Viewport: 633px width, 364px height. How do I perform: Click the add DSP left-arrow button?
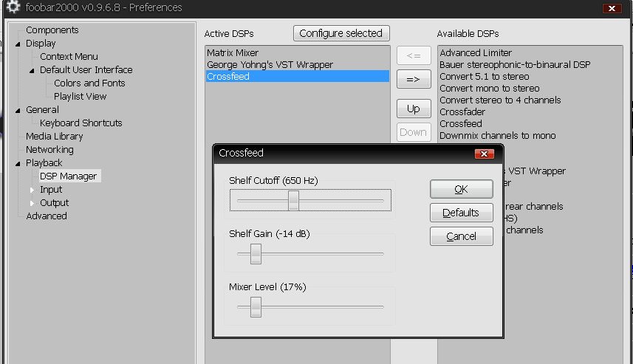[414, 55]
